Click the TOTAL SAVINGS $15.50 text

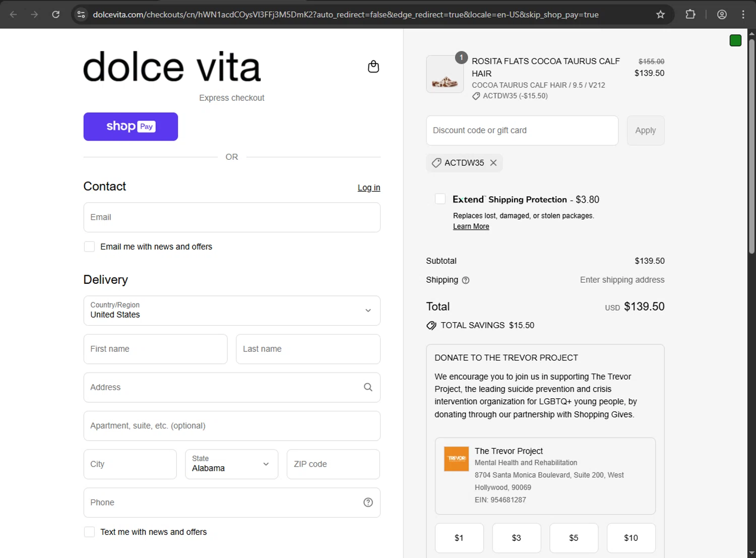click(x=487, y=326)
